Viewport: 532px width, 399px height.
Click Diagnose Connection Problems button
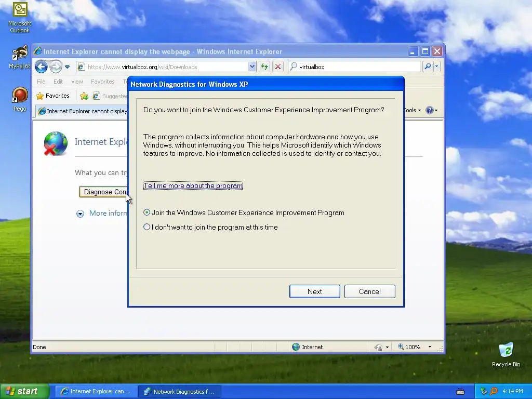pyautogui.click(x=103, y=192)
